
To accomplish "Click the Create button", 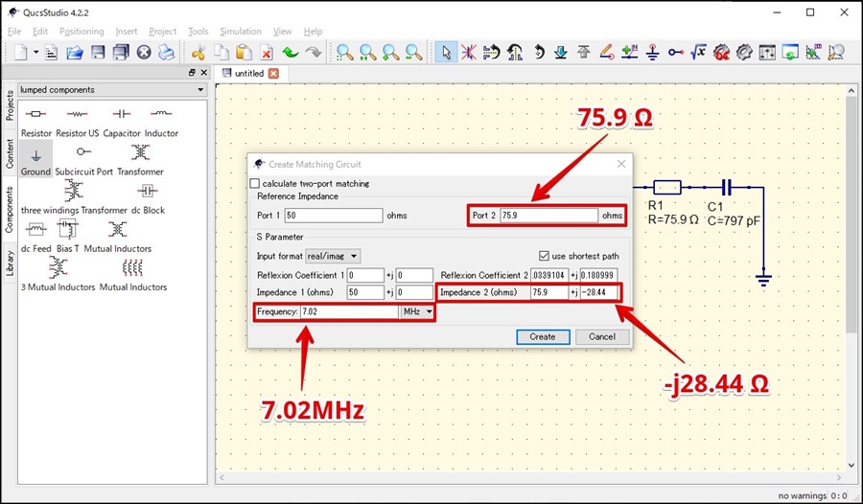I will point(543,336).
